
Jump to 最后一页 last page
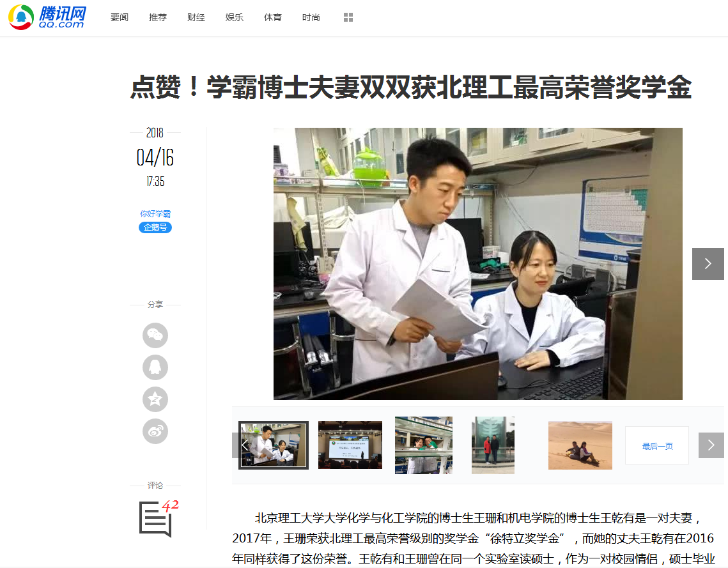pos(657,446)
